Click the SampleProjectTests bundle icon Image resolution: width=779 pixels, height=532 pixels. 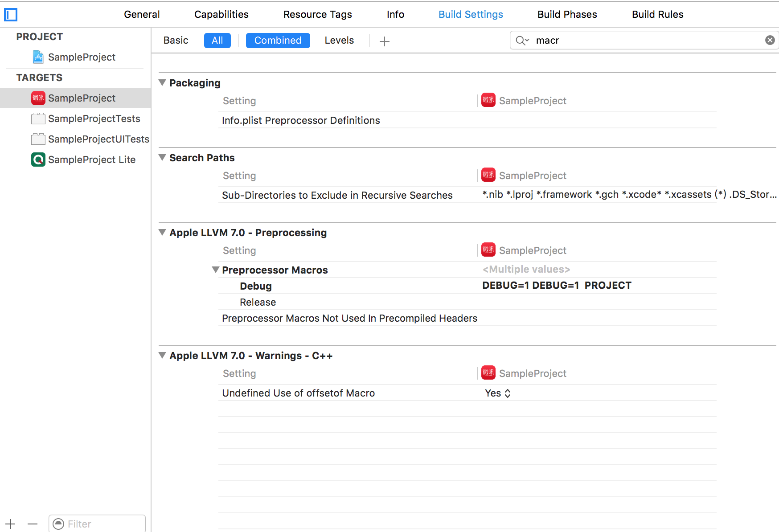point(38,119)
